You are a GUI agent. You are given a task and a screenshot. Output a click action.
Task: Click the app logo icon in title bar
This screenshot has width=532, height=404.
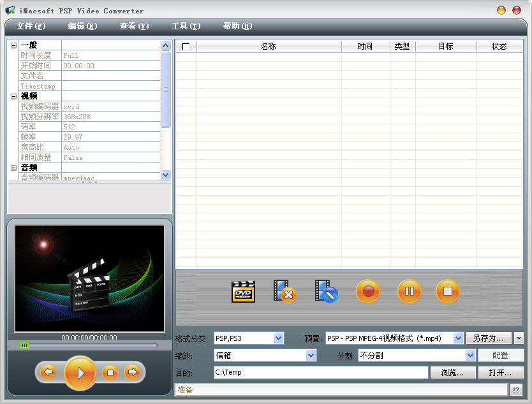pos(10,10)
